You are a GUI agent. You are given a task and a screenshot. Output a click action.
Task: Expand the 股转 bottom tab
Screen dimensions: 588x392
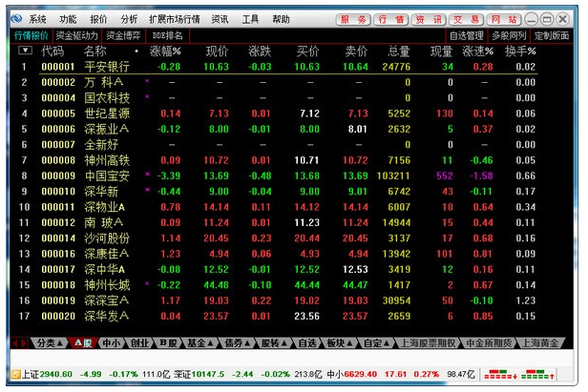pos(274,343)
